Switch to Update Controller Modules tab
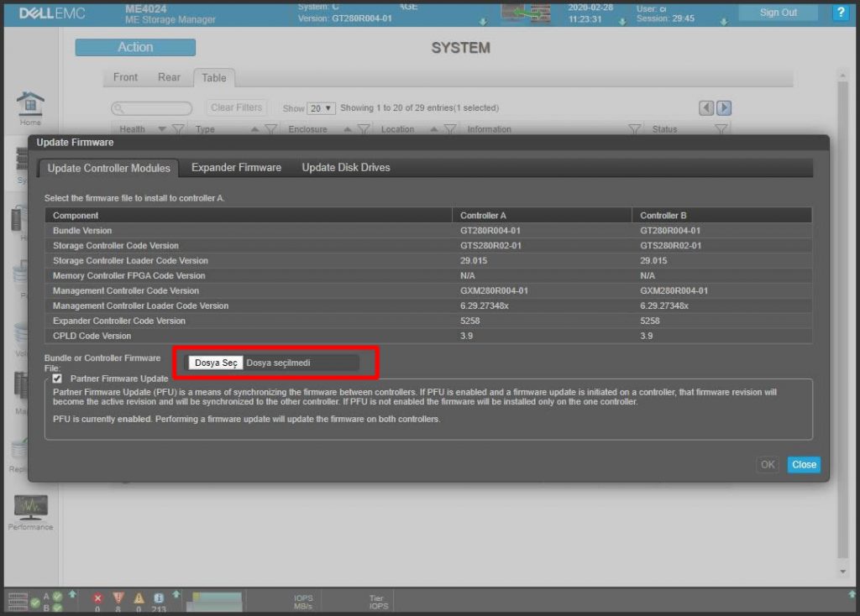Viewport: 860px width, 616px height. pyautogui.click(x=108, y=168)
